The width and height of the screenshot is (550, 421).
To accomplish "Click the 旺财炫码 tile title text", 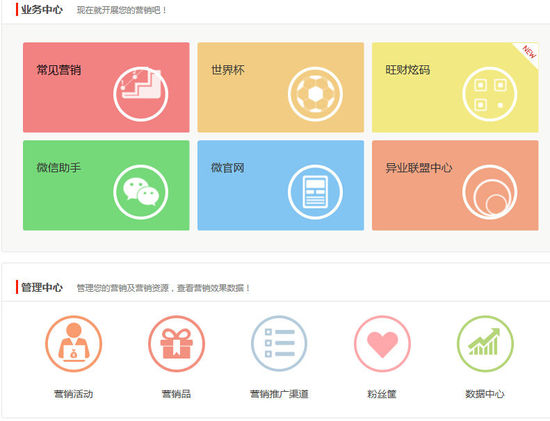I will coord(408,70).
